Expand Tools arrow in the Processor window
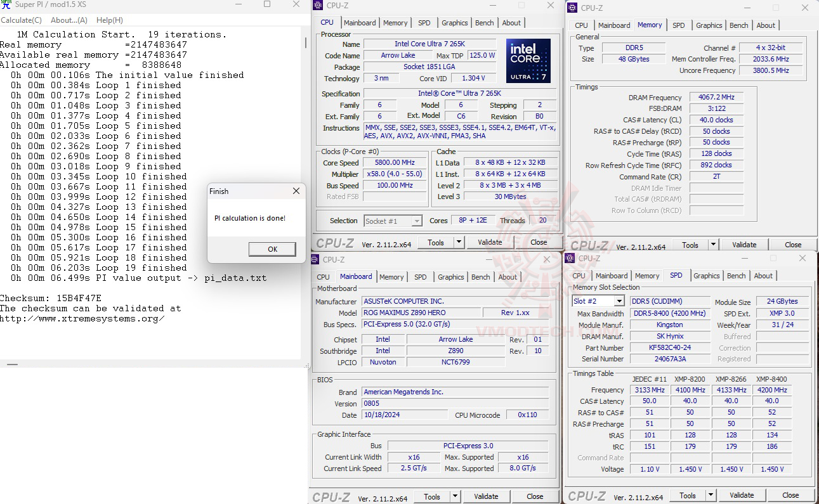This screenshot has height=504, width=819. click(459, 242)
